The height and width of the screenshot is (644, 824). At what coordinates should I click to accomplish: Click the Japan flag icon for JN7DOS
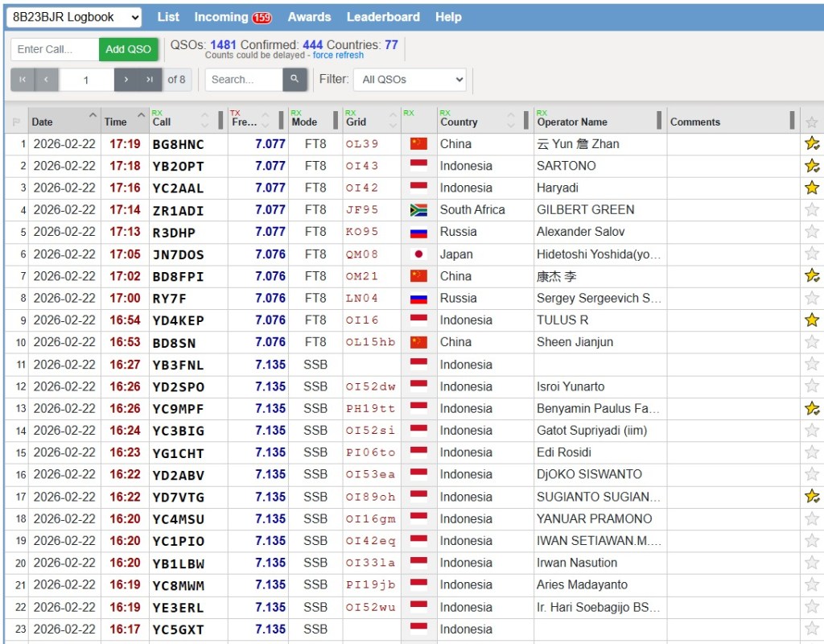click(x=418, y=254)
